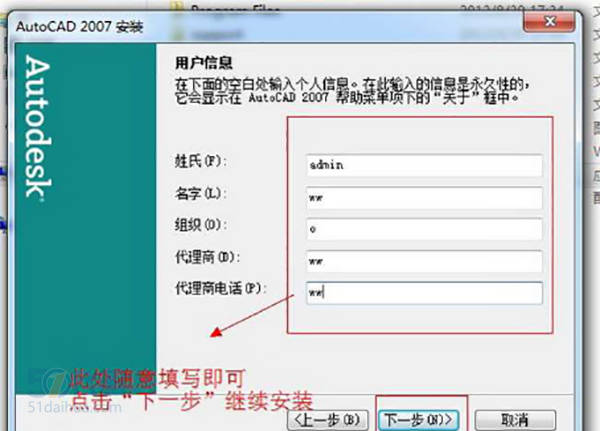
Task: Click the 名字(L) label
Action: tap(201, 193)
